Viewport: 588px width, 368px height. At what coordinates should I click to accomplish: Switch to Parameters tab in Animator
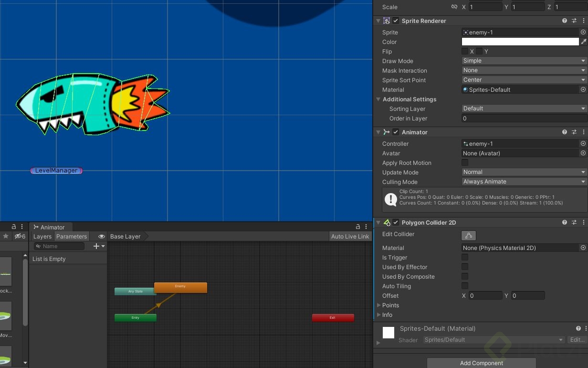click(72, 237)
